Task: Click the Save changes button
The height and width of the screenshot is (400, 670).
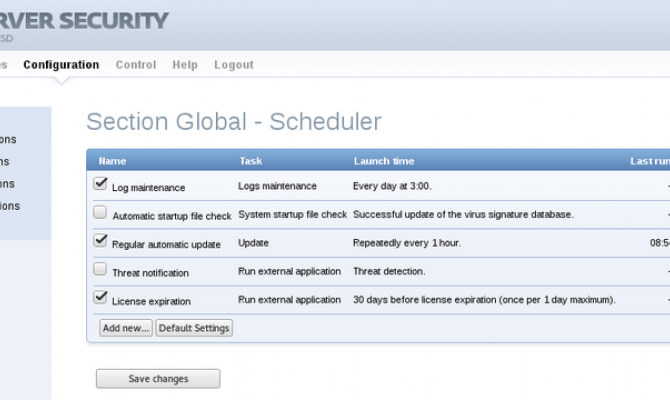Action: [158, 379]
